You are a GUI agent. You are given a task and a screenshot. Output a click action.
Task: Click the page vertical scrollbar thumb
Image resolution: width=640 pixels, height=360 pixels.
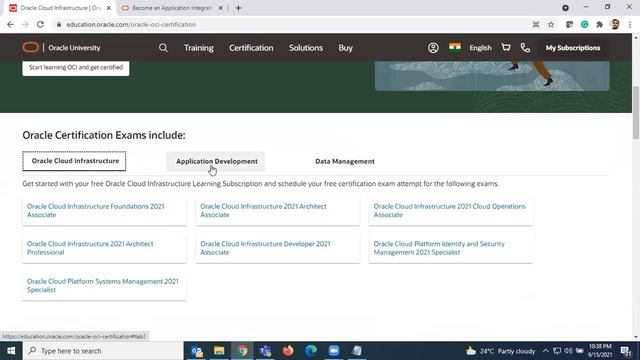[x=636, y=112]
